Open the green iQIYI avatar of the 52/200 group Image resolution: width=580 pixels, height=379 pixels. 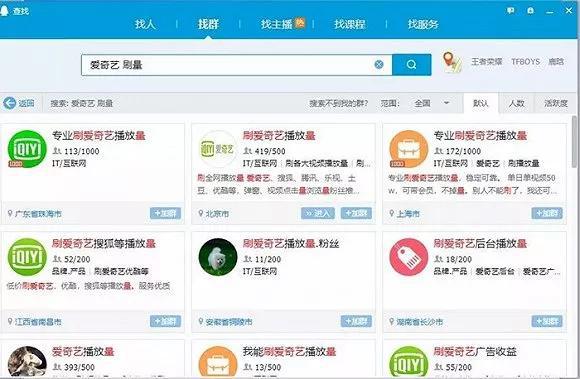(x=27, y=257)
